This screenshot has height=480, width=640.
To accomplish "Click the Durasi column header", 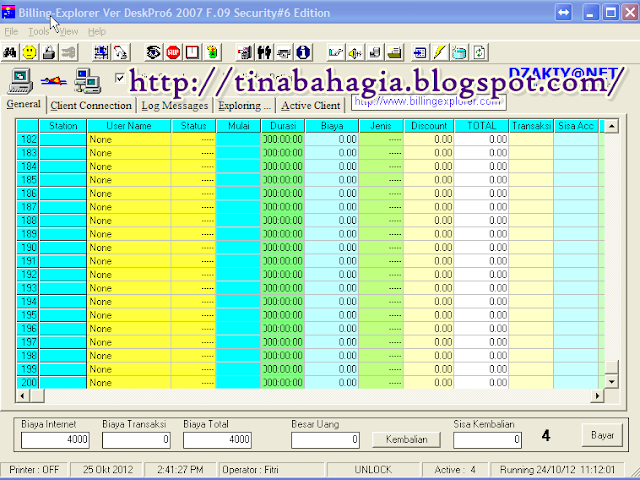I will click(283, 126).
